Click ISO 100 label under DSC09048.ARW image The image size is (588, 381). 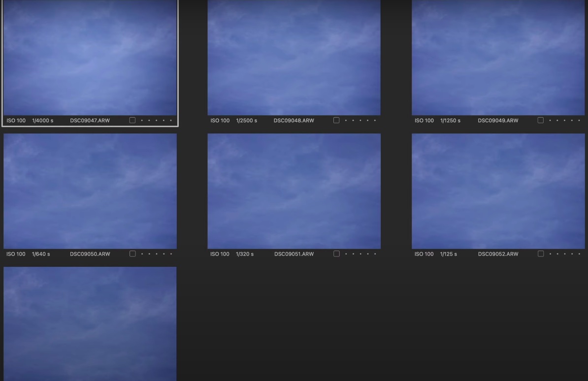pyautogui.click(x=220, y=121)
